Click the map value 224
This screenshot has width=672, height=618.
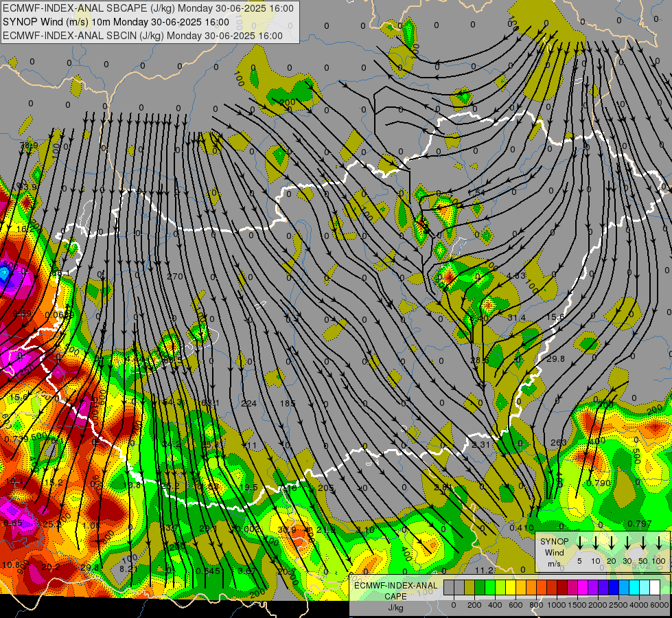click(248, 403)
